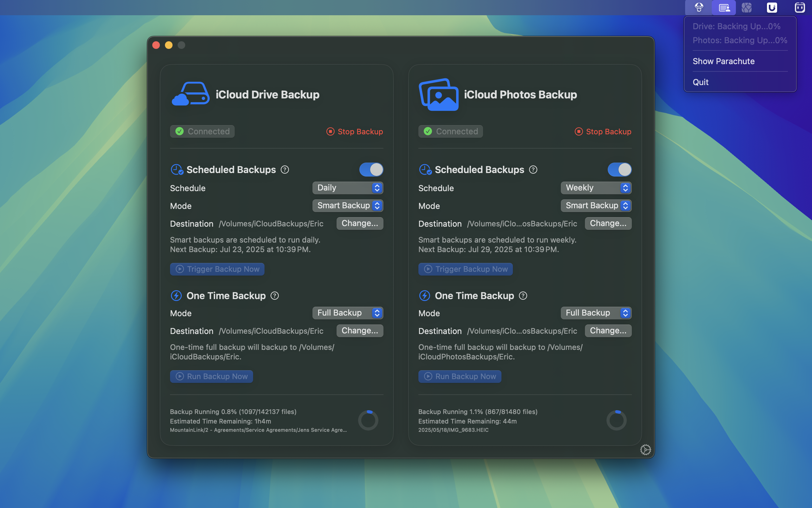The width and height of the screenshot is (812, 508).
Task: Change Drive scheduled backup destination
Action: (360, 224)
